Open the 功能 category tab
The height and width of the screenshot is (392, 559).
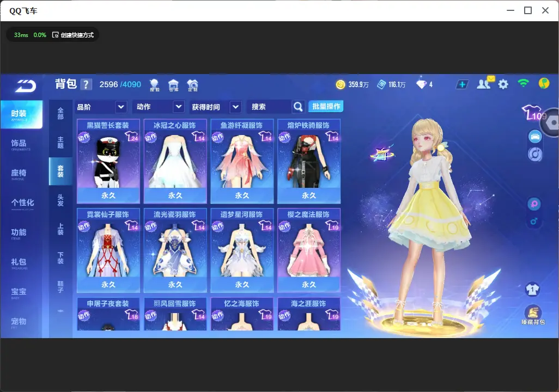pyautogui.click(x=21, y=233)
